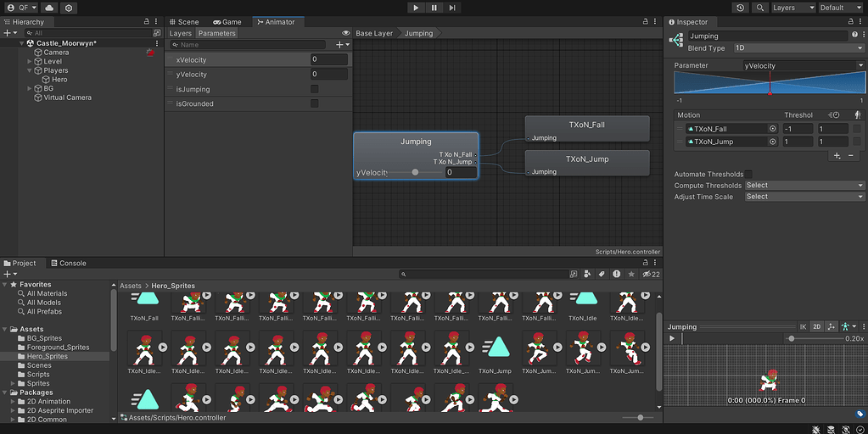Enable the isJumping parameter checkbox
This screenshot has height=434, width=868.
(315, 89)
